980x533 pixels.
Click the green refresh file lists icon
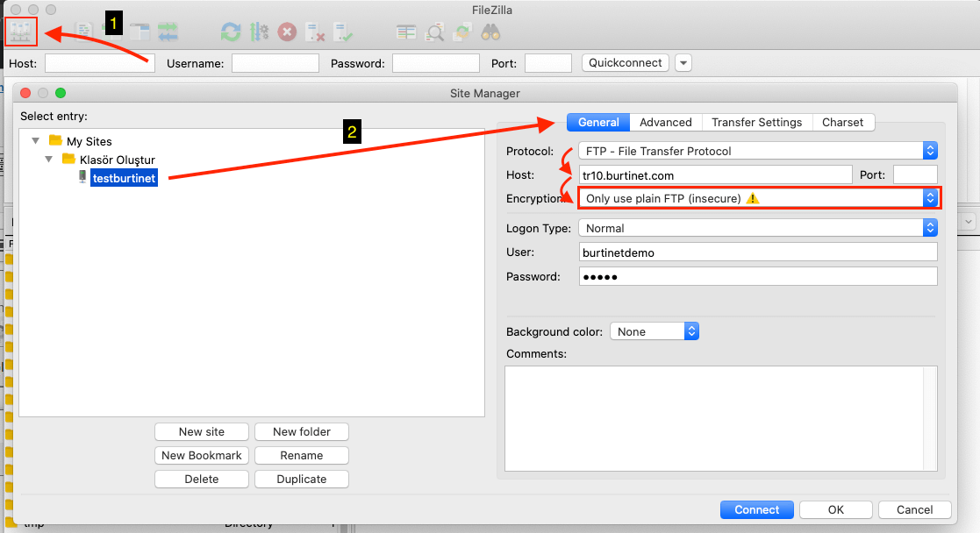pyautogui.click(x=230, y=32)
